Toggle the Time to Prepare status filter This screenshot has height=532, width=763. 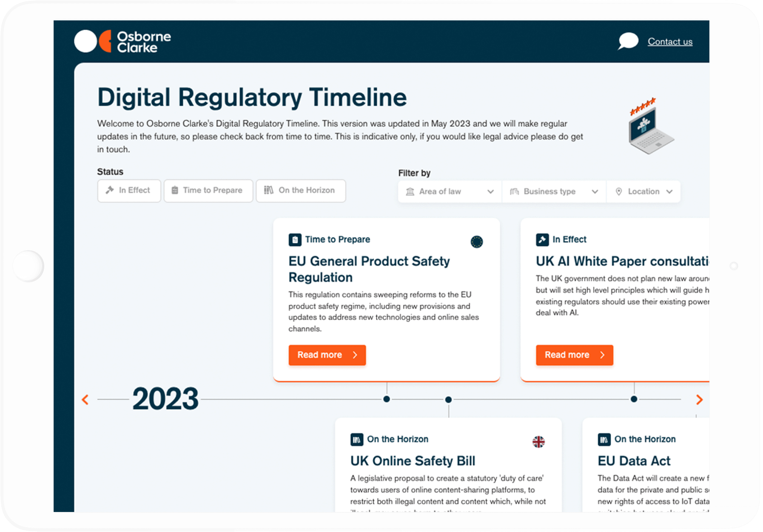coord(208,191)
